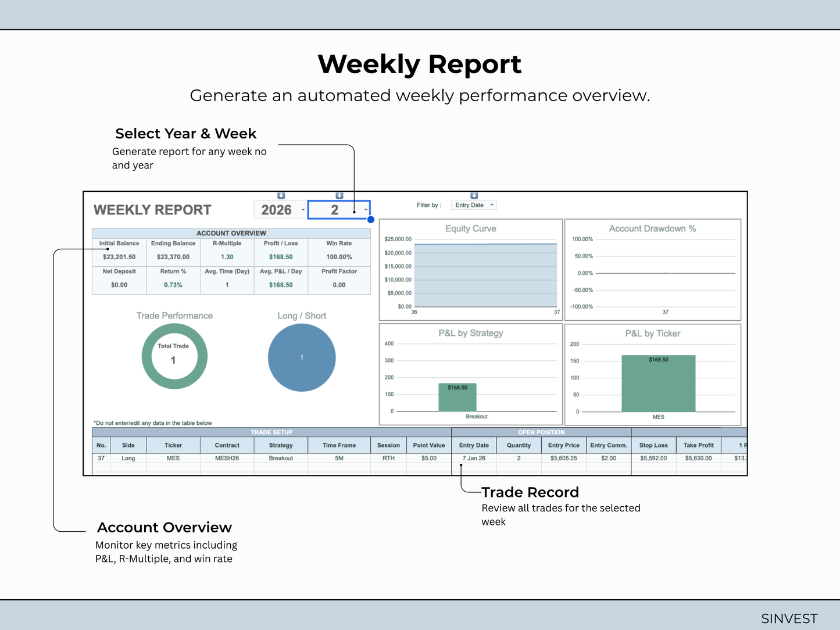Select the RTH session cell

click(388, 458)
